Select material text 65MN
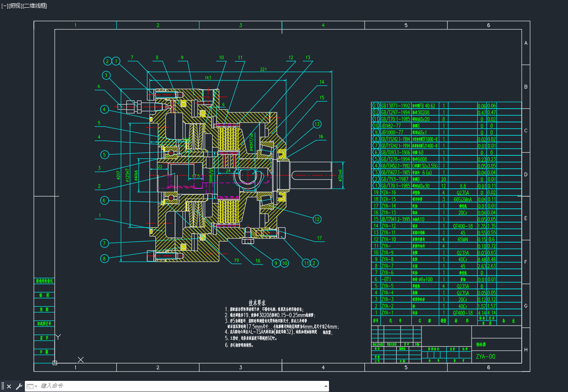 point(463,240)
